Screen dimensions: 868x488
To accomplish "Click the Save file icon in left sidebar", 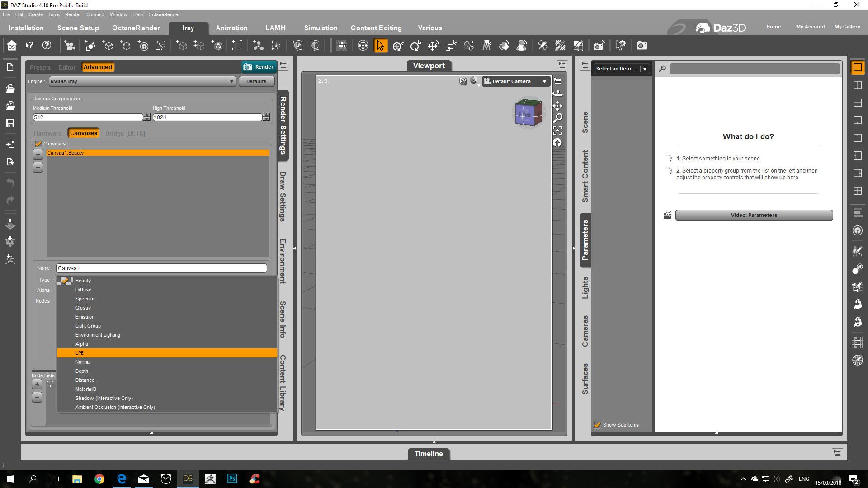I will pos(10,123).
